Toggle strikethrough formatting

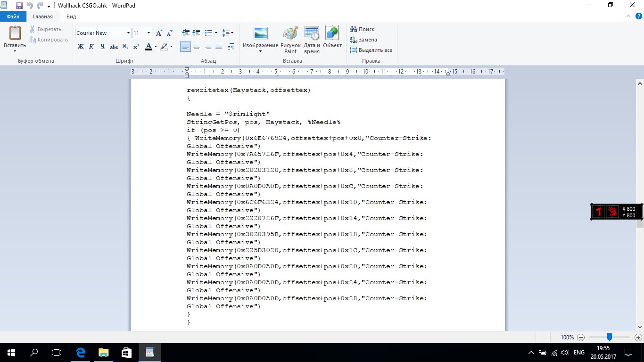[x=114, y=47]
